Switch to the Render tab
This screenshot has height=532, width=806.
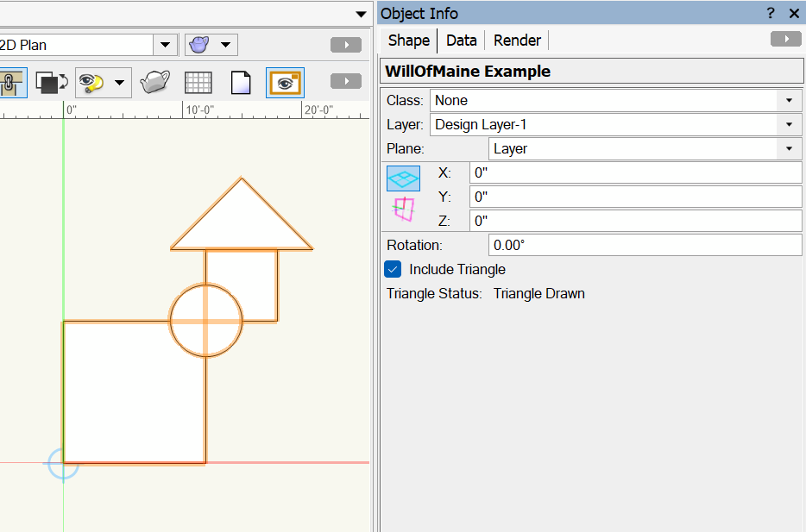(517, 41)
